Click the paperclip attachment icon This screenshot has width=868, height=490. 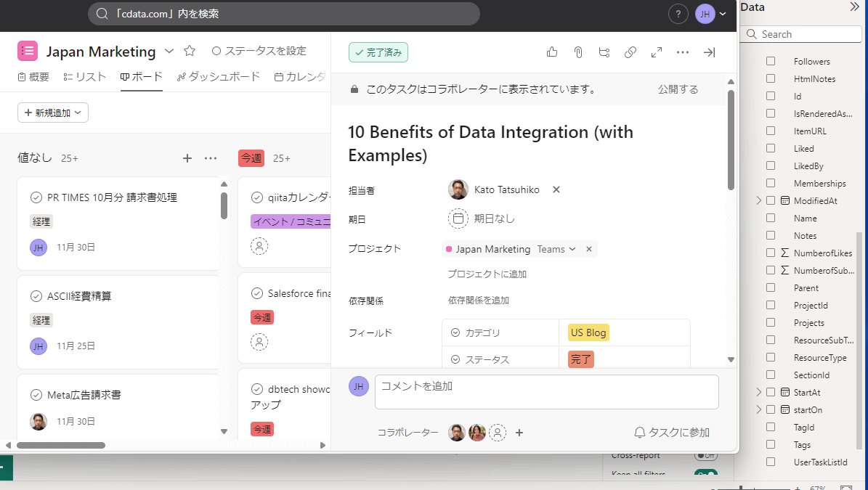pos(578,52)
